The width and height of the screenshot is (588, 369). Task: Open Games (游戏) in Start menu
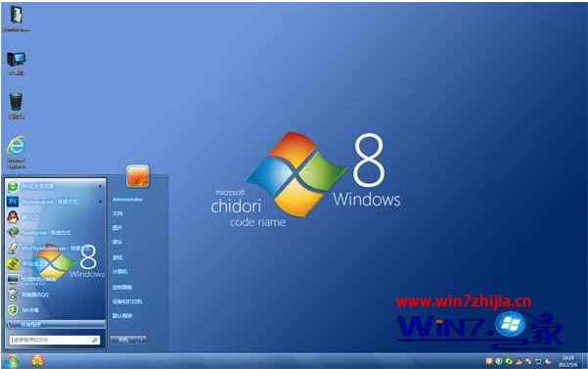pos(117,257)
